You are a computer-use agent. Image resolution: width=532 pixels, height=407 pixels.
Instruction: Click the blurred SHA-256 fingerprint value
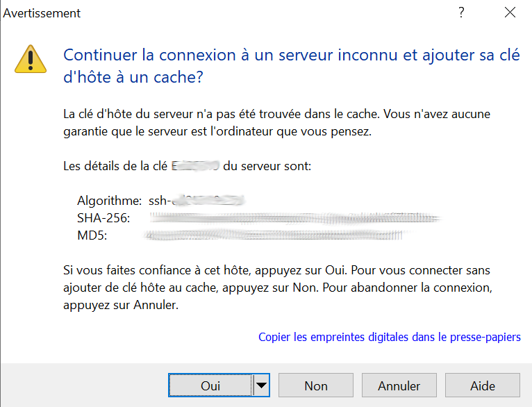[295, 219]
